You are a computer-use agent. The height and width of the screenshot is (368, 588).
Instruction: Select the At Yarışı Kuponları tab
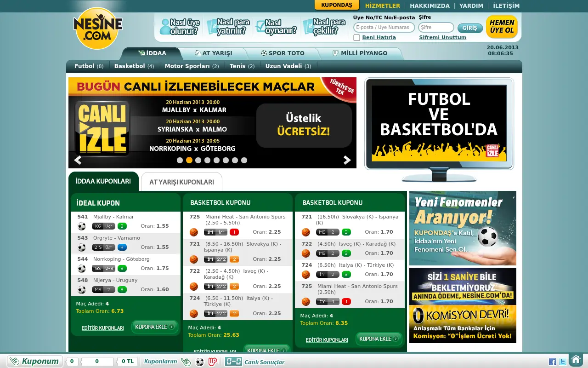pyautogui.click(x=181, y=182)
